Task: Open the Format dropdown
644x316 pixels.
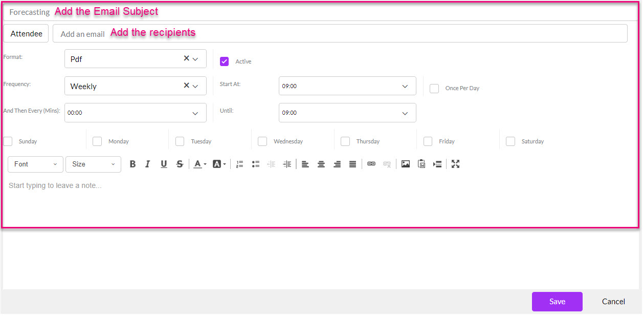Action: tap(195, 58)
